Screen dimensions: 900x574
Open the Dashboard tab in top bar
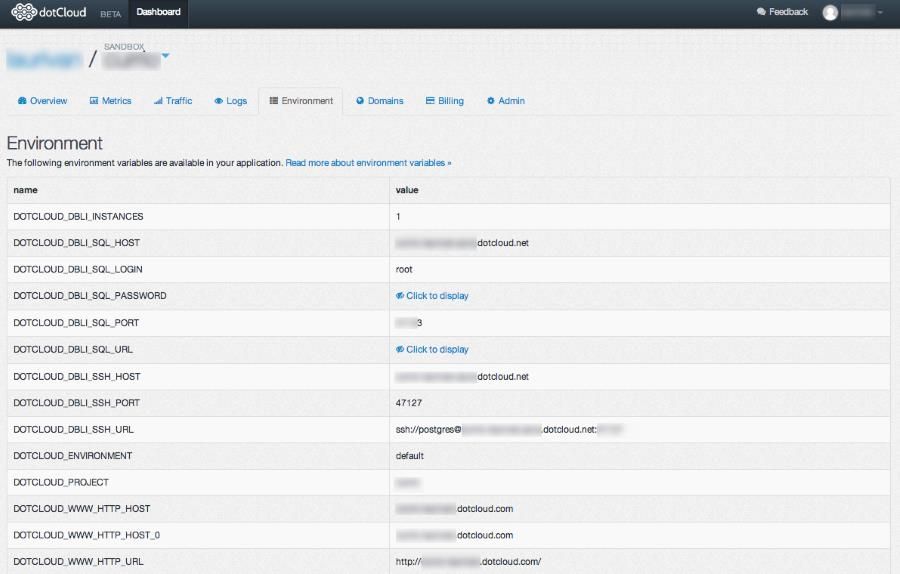click(158, 12)
